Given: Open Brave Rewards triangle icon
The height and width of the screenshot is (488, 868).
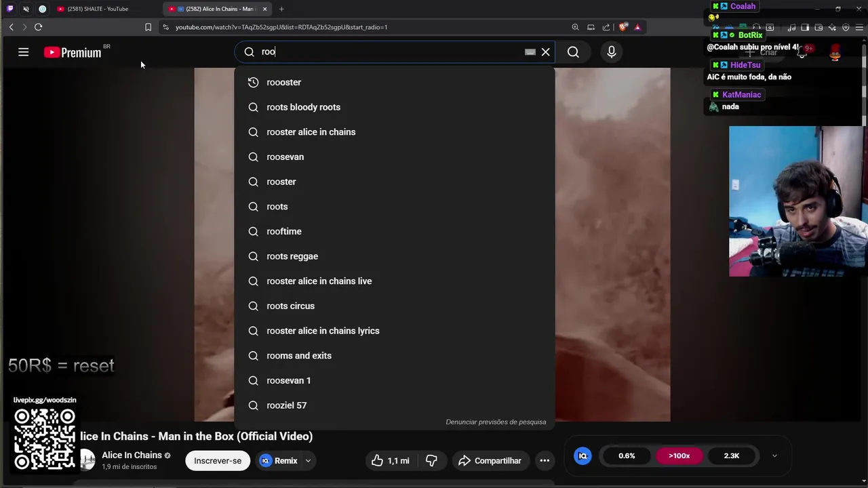Looking at the screenshot, I should click(x=637, y=27).
